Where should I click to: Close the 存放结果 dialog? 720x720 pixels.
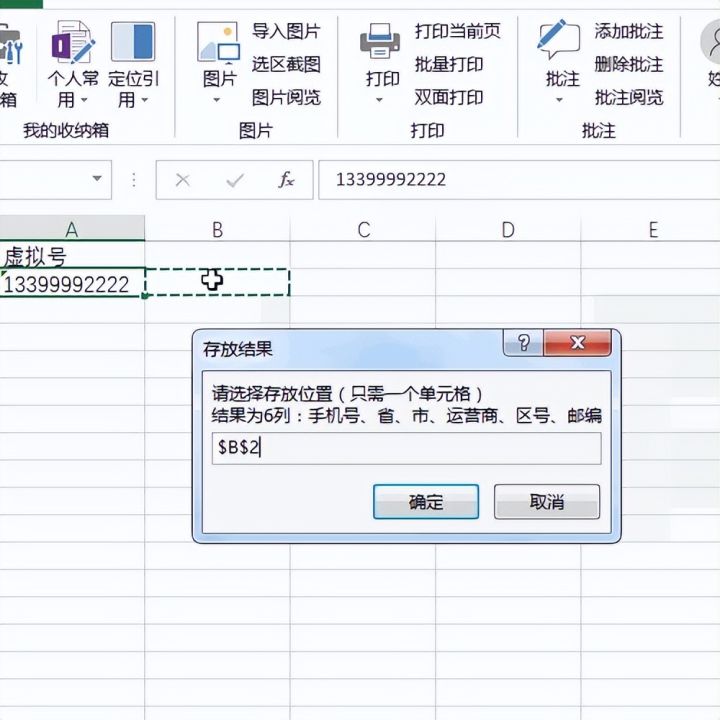(577, 343)
